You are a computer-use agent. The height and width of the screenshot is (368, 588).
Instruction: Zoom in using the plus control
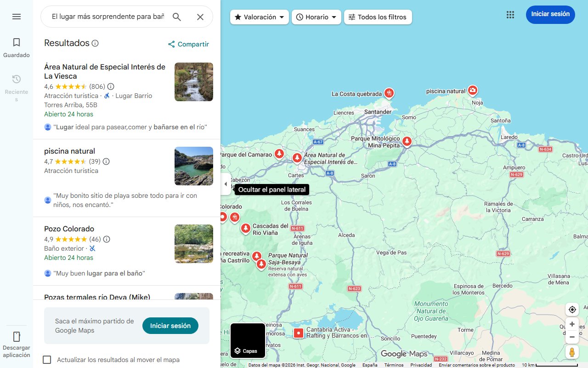click(572, 324)
